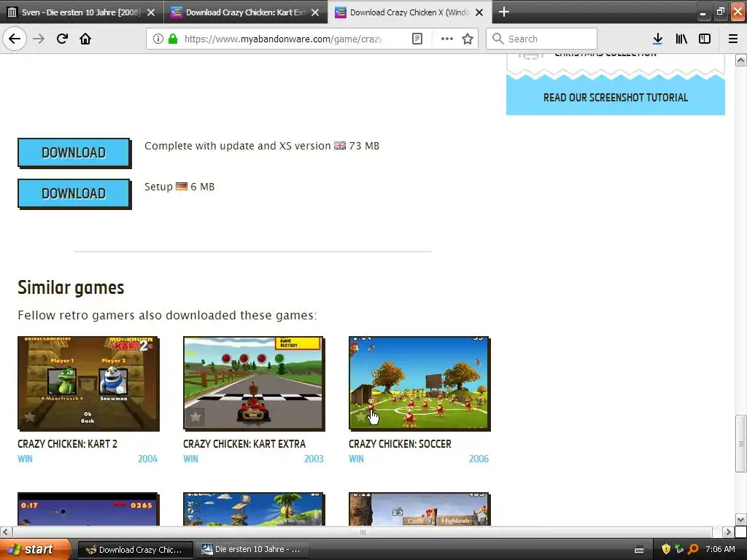Switch to Die ersten 10 Jahre taskbar window

252,550
